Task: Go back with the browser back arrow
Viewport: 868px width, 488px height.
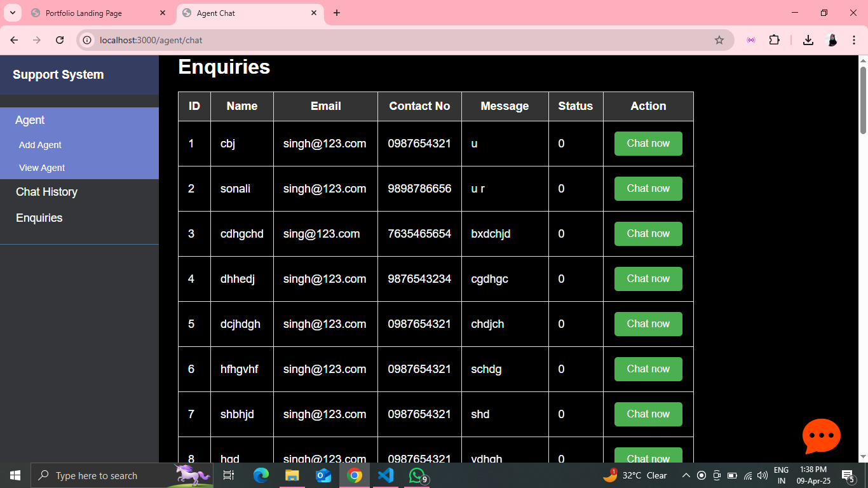Action: tap(14, 40)
